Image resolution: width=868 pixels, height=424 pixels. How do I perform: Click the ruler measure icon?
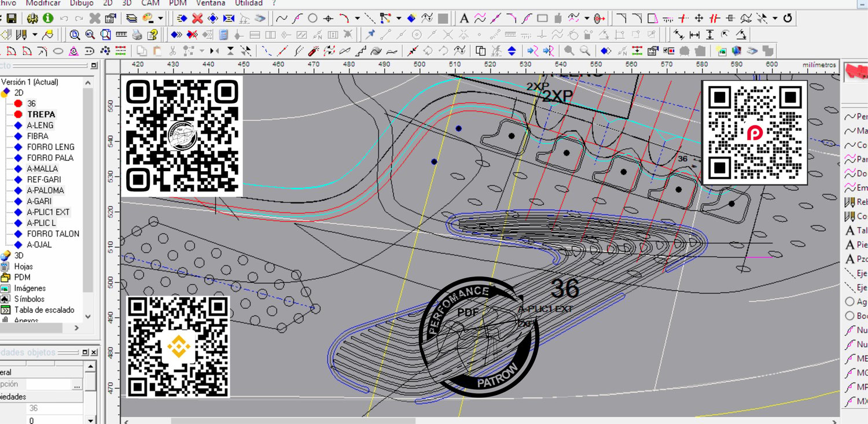pyautogui.click(x=122, y=35)
